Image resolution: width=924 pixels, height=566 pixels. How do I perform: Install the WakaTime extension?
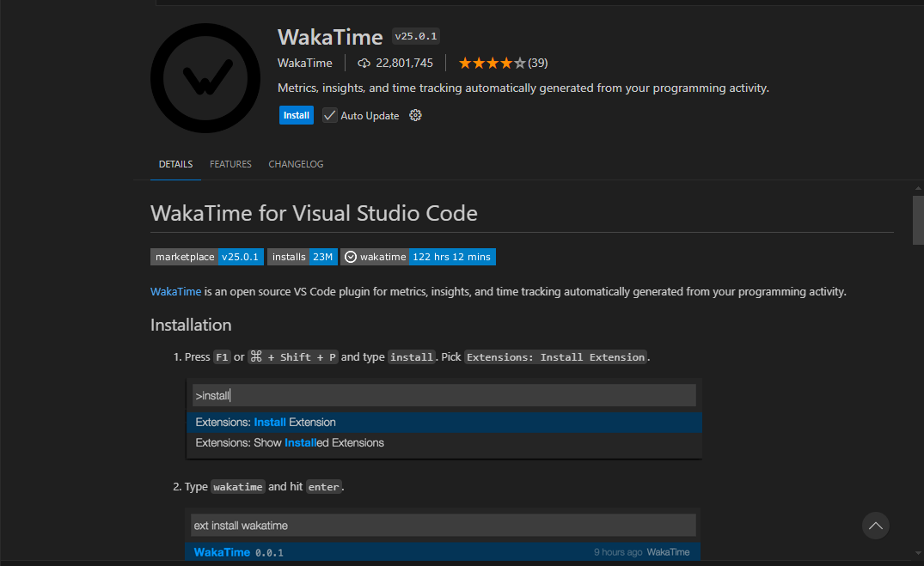297,115
